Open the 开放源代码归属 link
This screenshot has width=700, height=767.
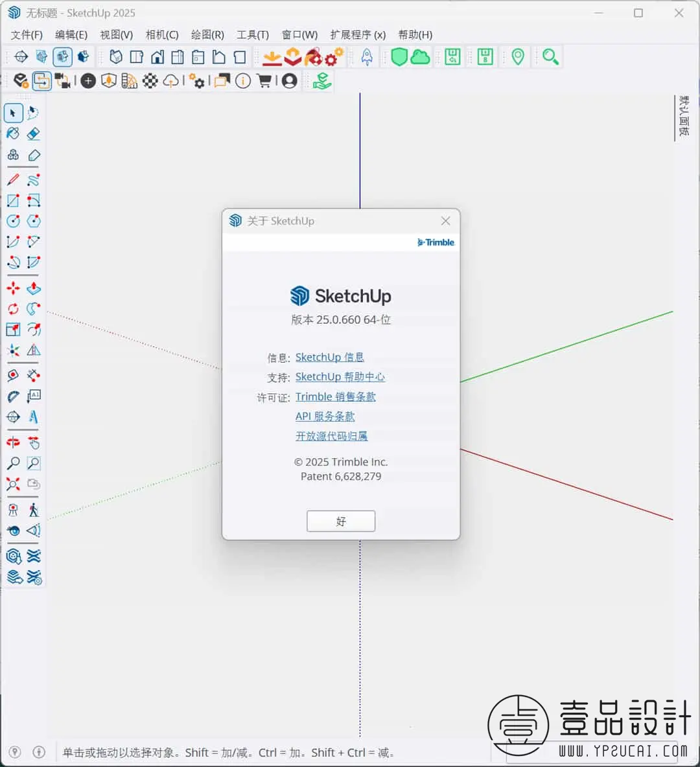pyautogui.click(x=331, y=436)
